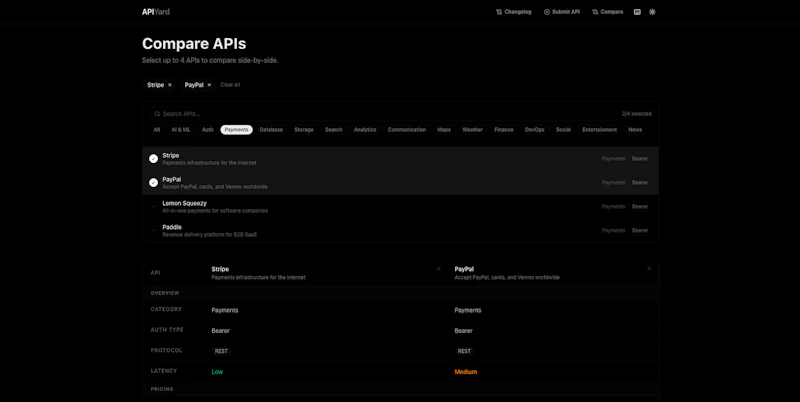Click the PROTOCOL row label
The height and width of the screenshot is (402, 800).
click(166, 350)
